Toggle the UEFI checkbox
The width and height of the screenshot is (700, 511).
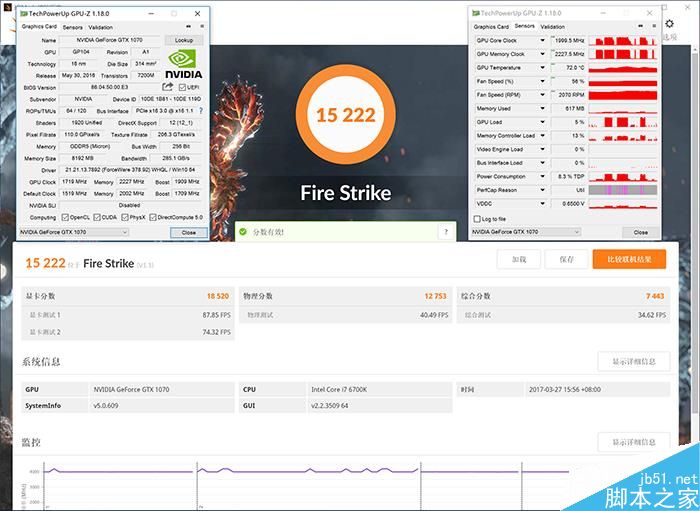[x=182, y=87]
